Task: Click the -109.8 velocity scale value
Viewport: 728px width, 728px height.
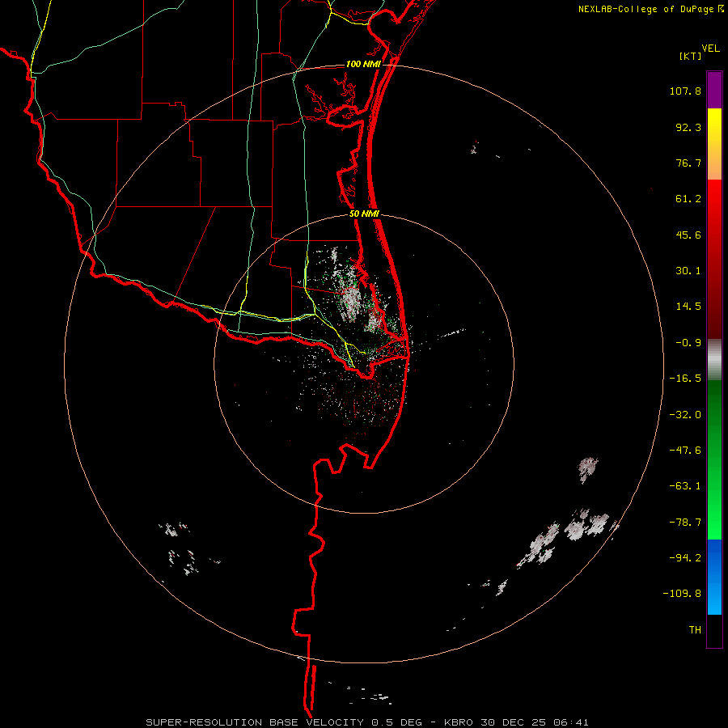Action: 682,594
